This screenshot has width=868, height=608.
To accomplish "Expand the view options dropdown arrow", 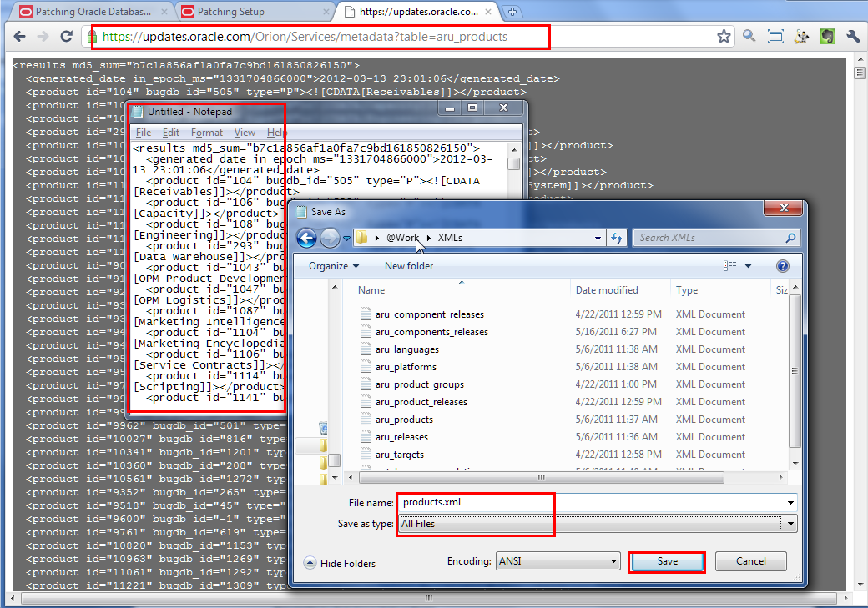I will [x=749, y=266].
